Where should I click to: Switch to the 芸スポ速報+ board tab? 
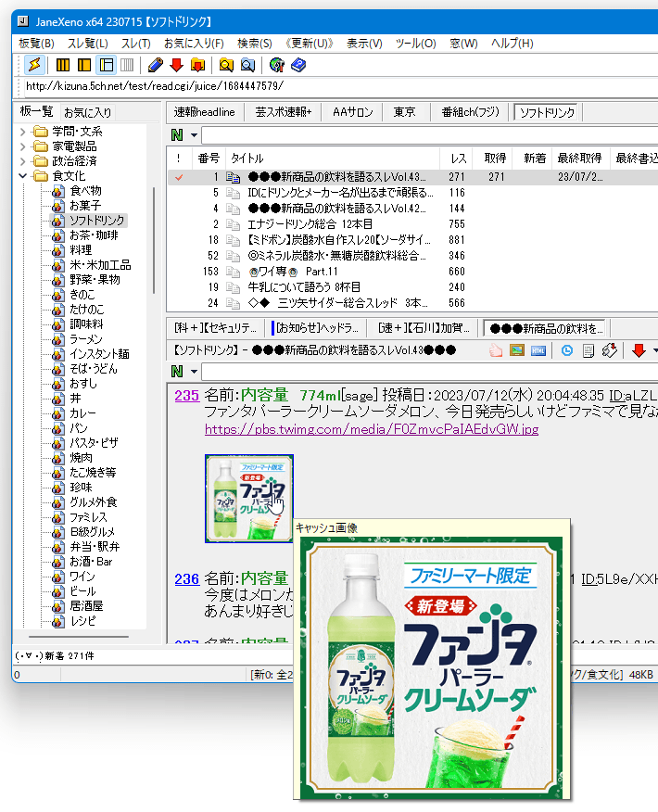[284, 112]
